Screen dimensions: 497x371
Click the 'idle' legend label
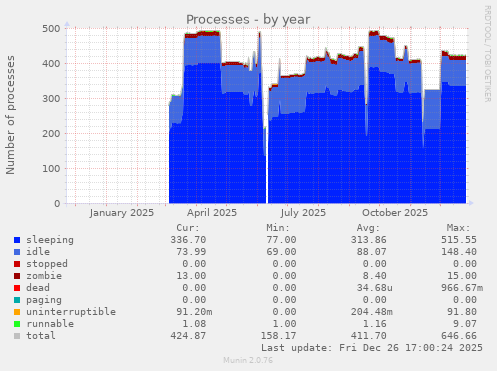tap(38, 252)
